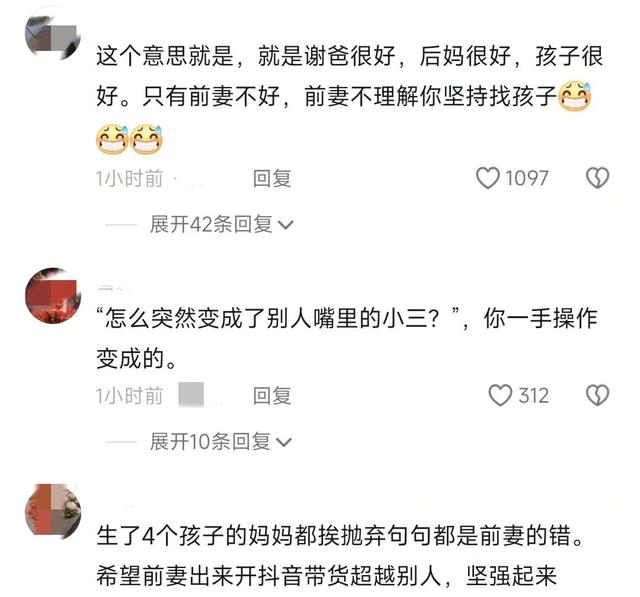Like the comment with 1097 likes

(x=488, y=178)
